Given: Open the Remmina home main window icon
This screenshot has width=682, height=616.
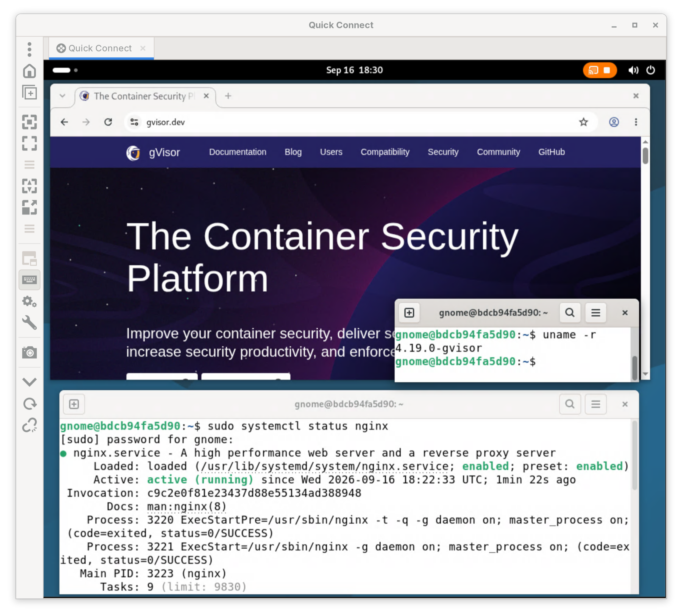Looking at the screenshot, I should pyautogui.click(x=30, y=71).
